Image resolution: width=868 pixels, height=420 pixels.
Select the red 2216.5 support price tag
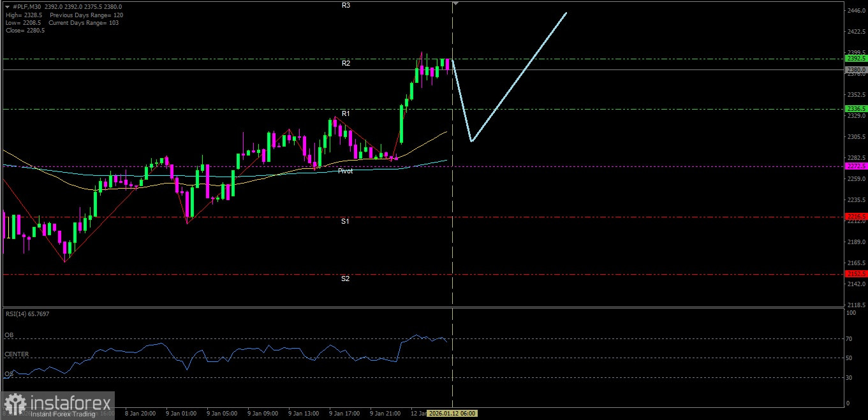tap(855, 217)
